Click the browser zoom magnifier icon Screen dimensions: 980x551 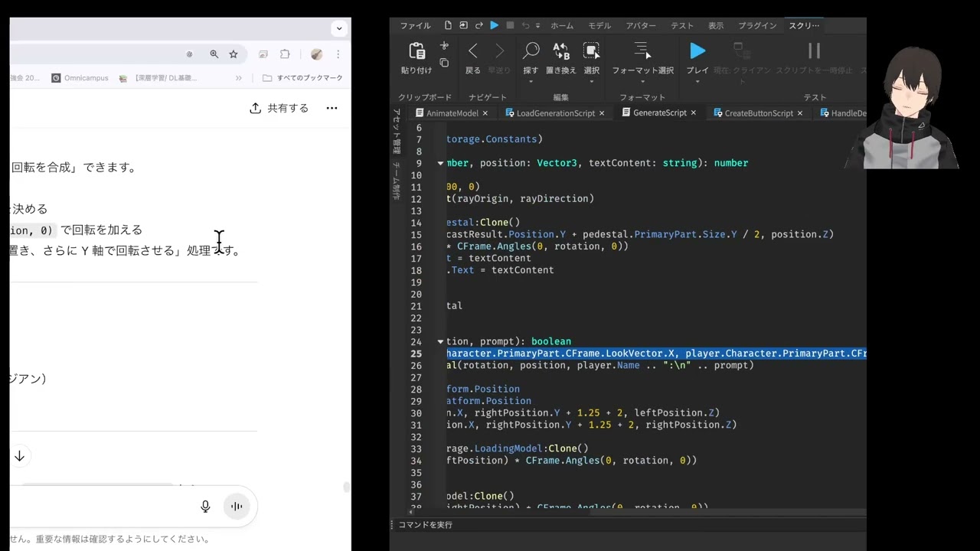pos(214,54)
